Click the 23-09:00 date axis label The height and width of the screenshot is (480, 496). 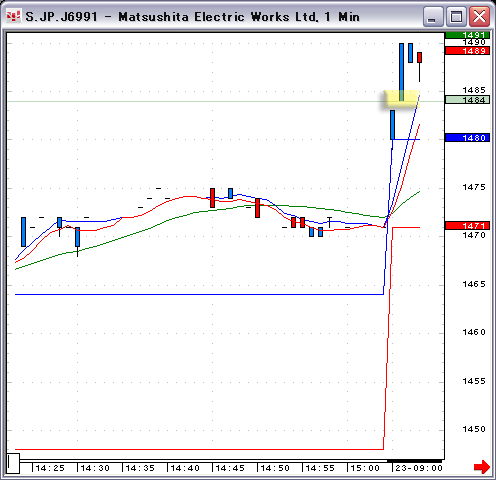[x=419, y=468]
